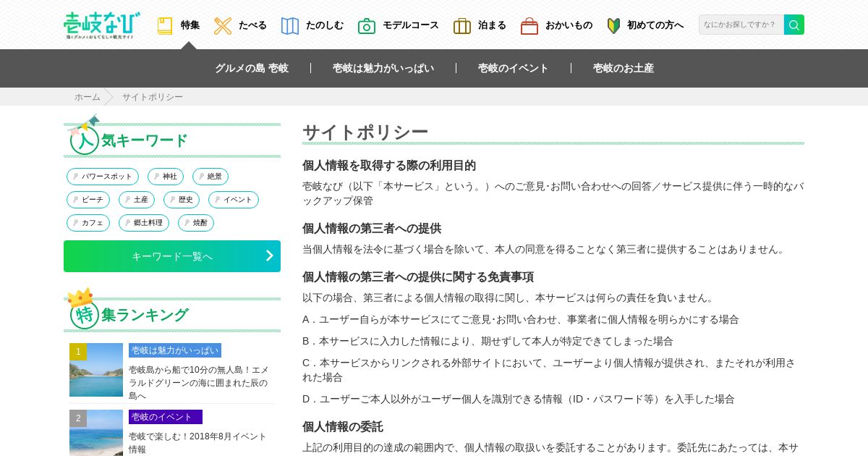Select the 絶景 keyword tag

tap(210, 177)
